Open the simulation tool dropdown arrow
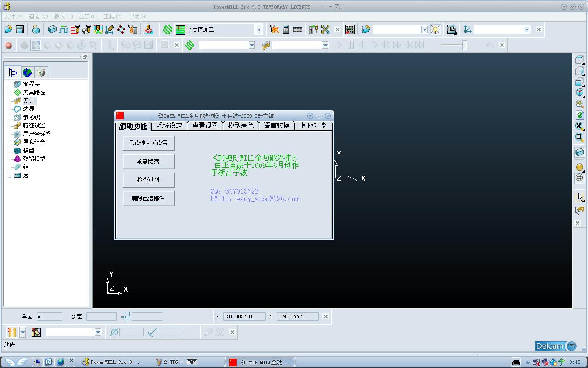 [x=325, y=45]
